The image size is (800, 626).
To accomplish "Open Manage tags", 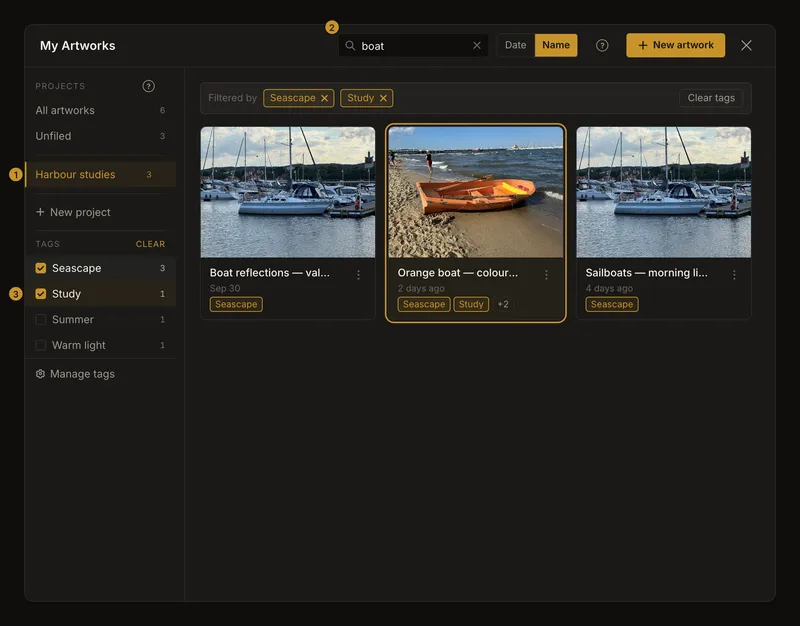I will (x=75, y=374).
